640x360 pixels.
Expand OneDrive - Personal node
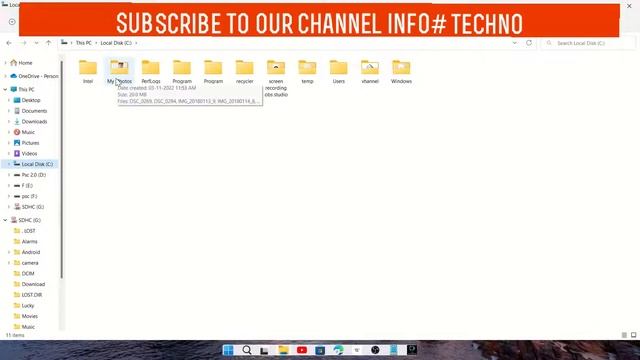[x=5, y=76]
